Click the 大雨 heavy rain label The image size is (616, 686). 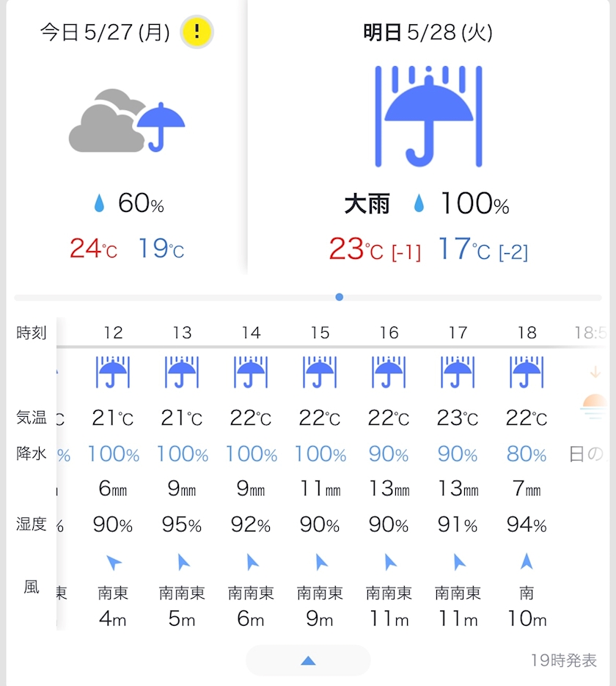tap(367, 204)
